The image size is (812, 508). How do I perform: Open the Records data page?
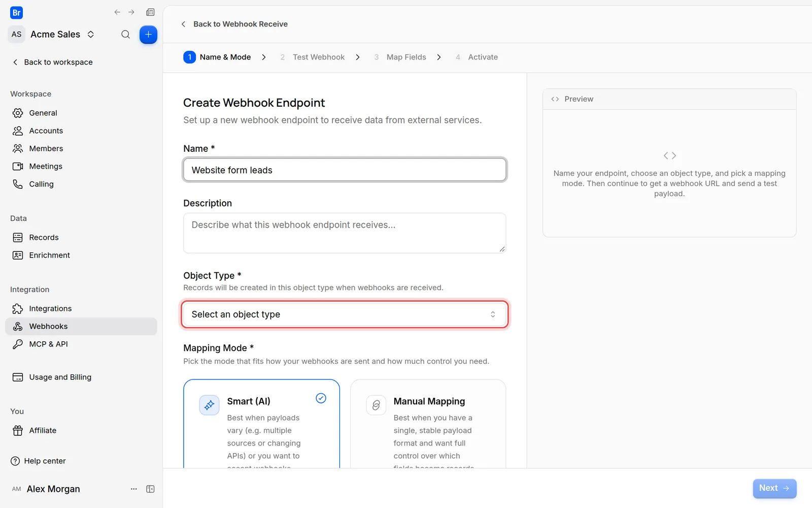click(81, 237)
